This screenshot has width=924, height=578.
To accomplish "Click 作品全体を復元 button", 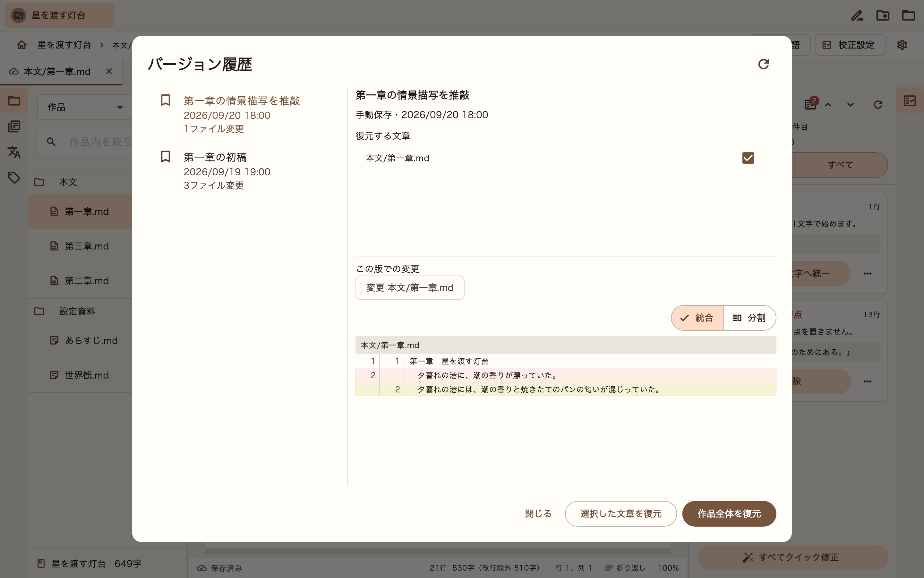I will [x=729, y=514].
